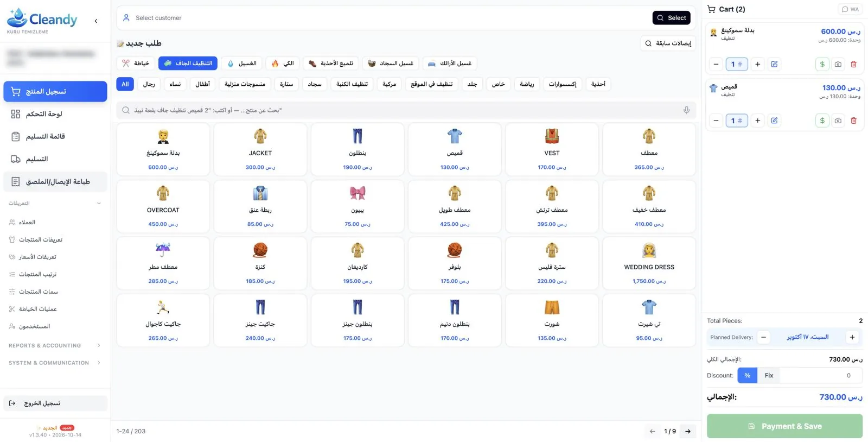Viewport: 868px width, 442px height.
Task: Delete the بدلة سموكينغ cart item
Action: pos(853,64)
